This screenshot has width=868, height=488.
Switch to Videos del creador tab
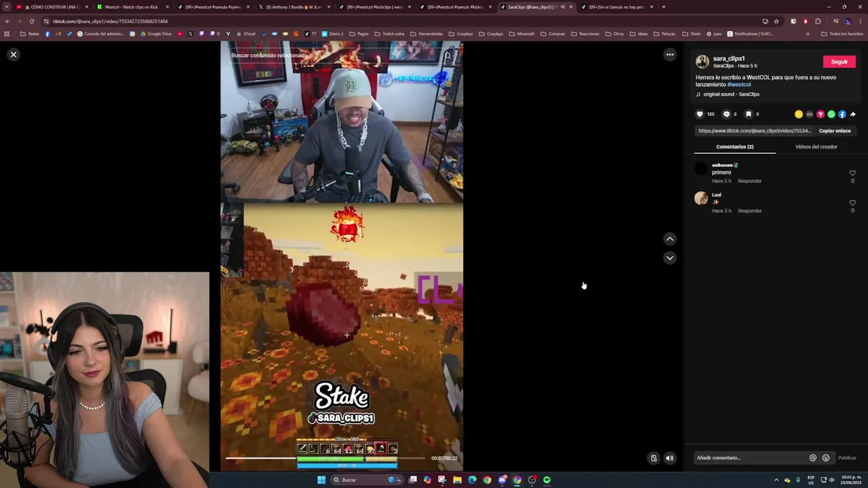pos(816,146)
